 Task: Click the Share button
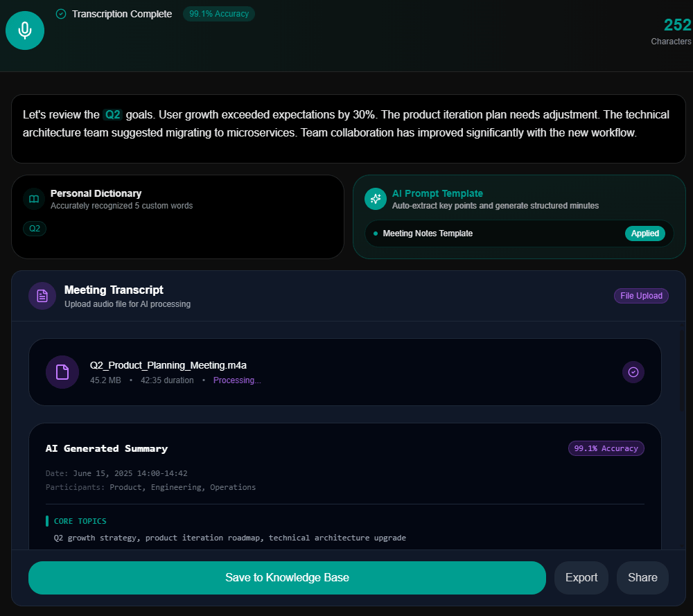642,578
